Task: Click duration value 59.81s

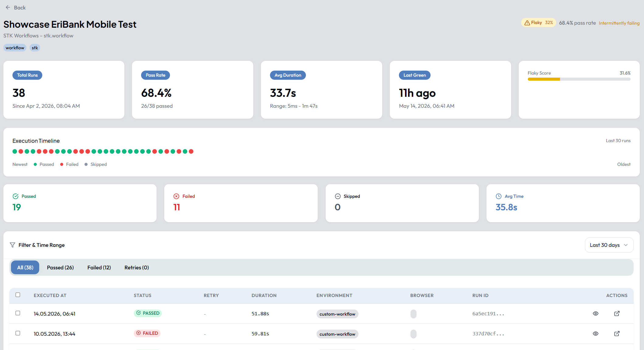Action: [x=260, y=334]
